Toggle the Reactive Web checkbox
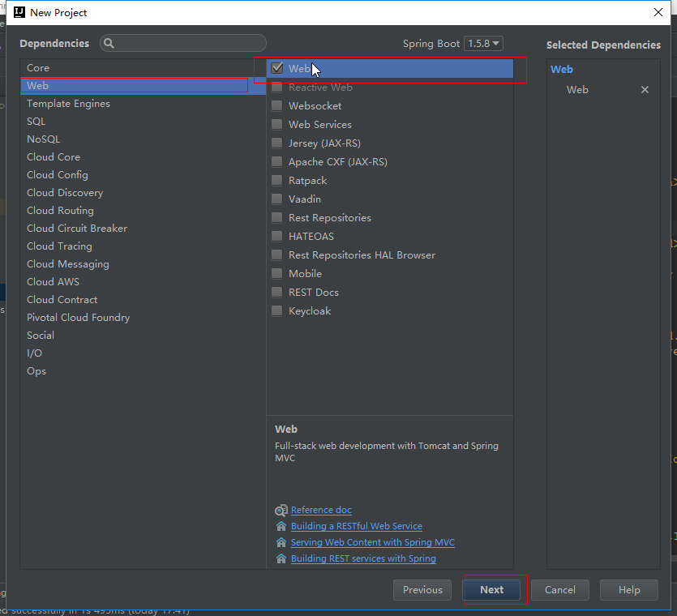The image size is (677, 616). (x=276, y=88)
